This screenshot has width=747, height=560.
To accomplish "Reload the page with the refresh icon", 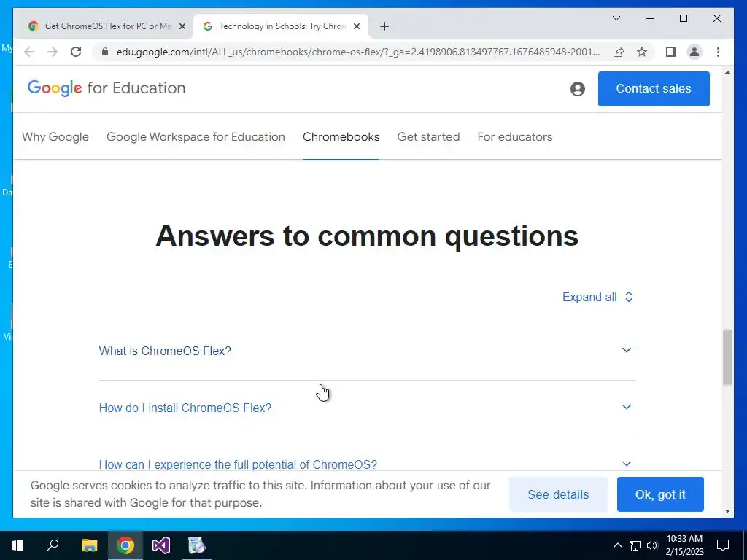I will 76,52.
